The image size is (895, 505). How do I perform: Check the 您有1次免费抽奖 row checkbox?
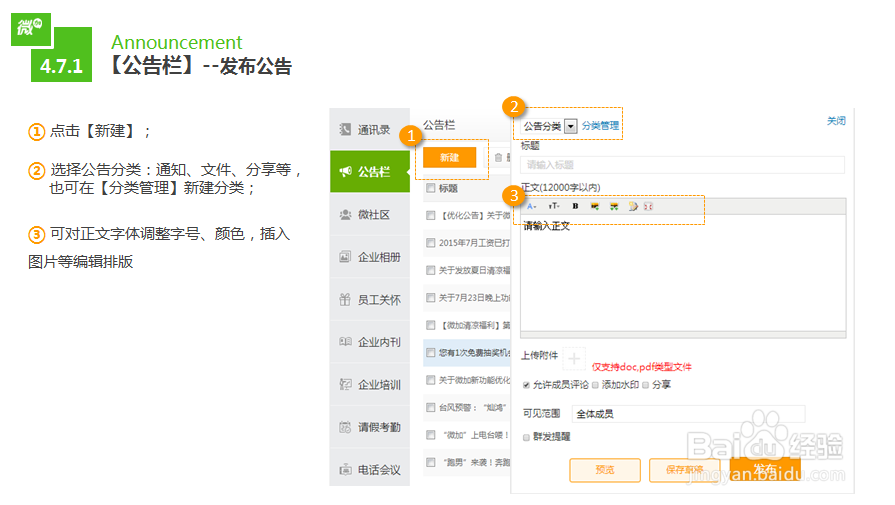[x=431, y=353]
